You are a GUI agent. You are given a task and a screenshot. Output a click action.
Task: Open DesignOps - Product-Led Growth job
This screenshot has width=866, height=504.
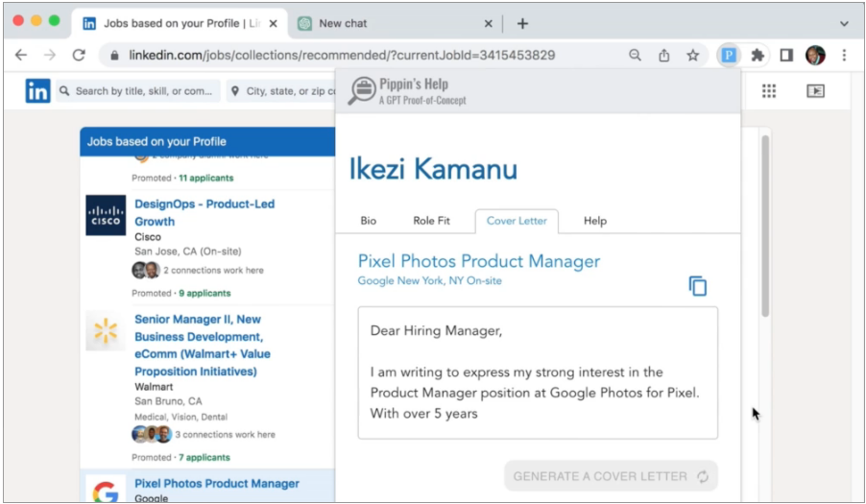click(x=204, y=212)
